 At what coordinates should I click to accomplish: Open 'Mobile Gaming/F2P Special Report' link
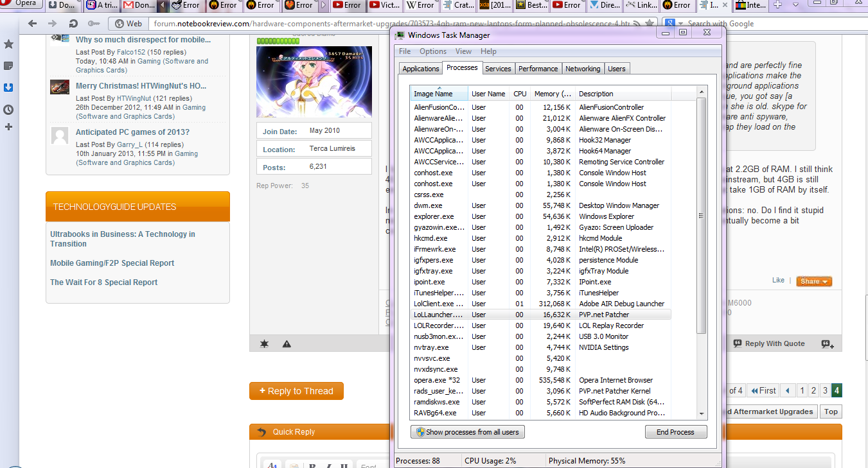(x=112, y=263)
